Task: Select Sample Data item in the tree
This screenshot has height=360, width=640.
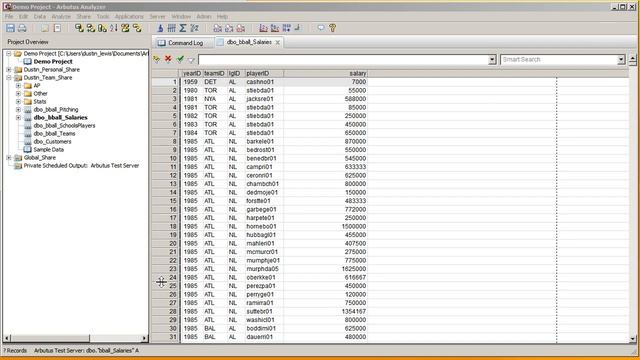Action: pyautogui.click(x=48, y=149)
